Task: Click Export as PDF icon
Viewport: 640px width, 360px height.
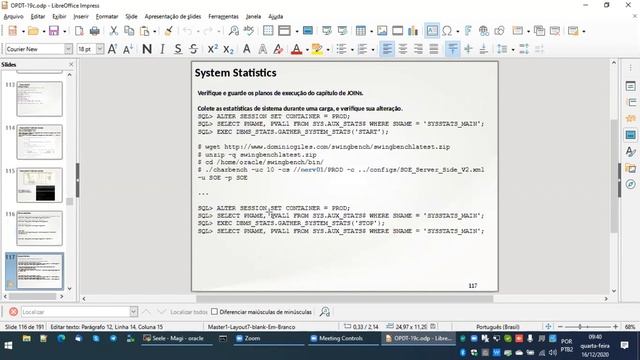Action: [79, 31]
